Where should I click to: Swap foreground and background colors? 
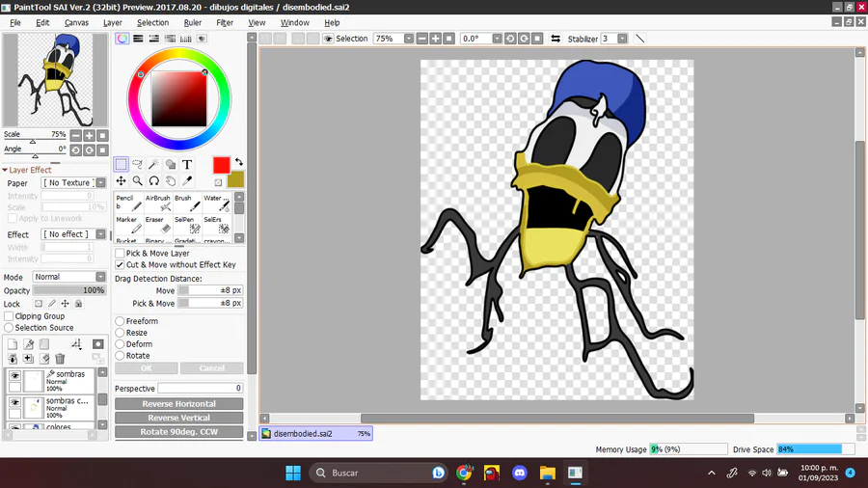pyautogui.click(x=238, y=162)
